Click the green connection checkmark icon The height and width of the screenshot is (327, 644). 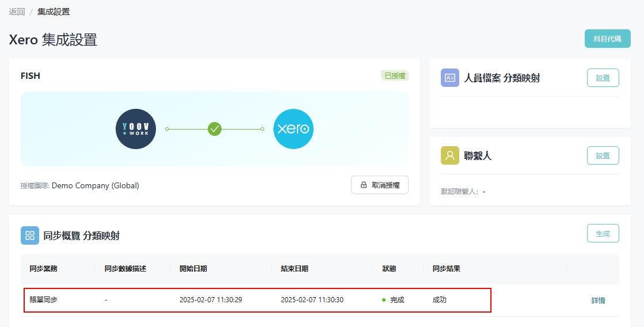point(215,129)
